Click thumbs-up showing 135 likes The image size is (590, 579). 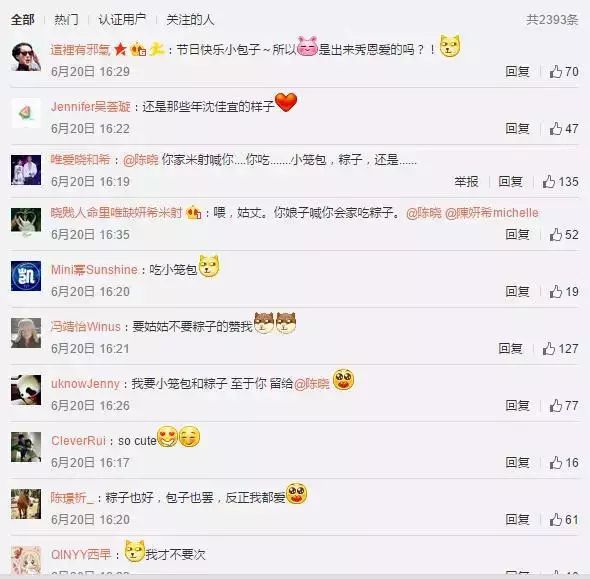pyautogui.click(x=560, y=182)
